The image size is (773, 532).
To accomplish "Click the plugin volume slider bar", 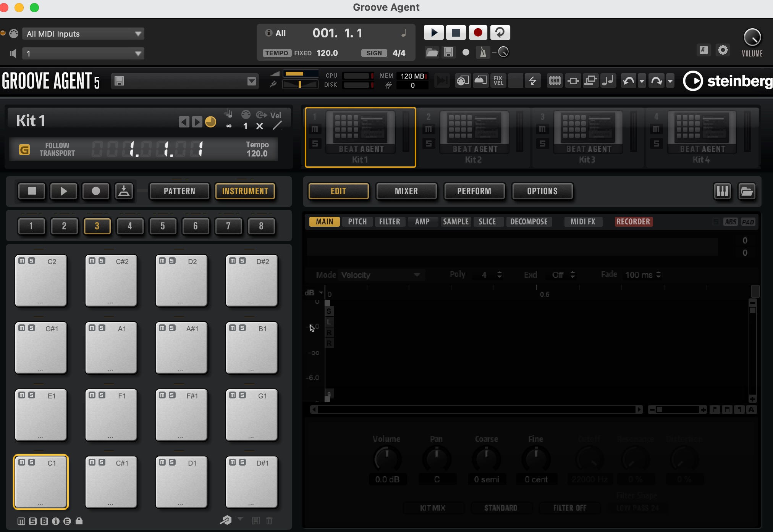I will (x=300, y=74).
